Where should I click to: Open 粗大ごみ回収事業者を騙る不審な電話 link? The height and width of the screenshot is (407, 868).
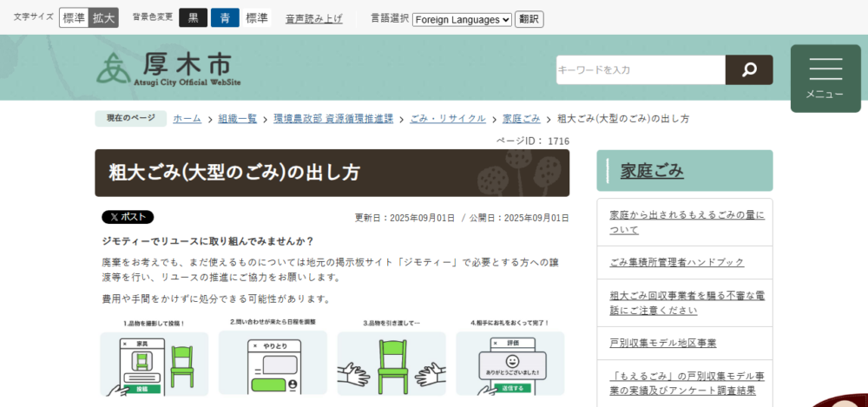(687, 303)
